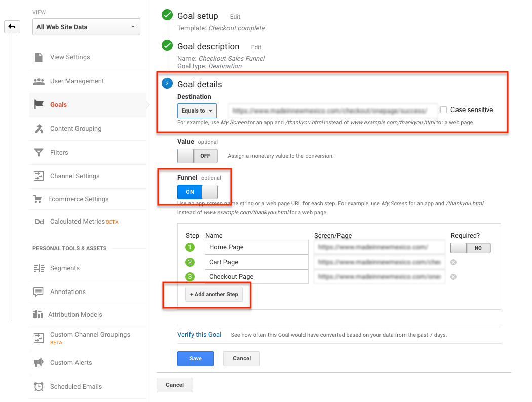Open the All Web Site Data view selector
The width and height of the screenshot is (532, 402).
[x=86, y=27]
